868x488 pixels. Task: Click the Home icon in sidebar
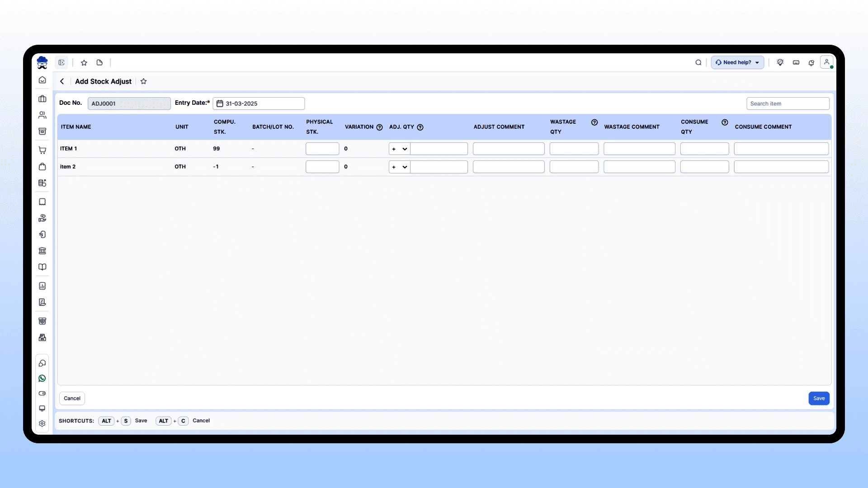[x=42, y=80]
